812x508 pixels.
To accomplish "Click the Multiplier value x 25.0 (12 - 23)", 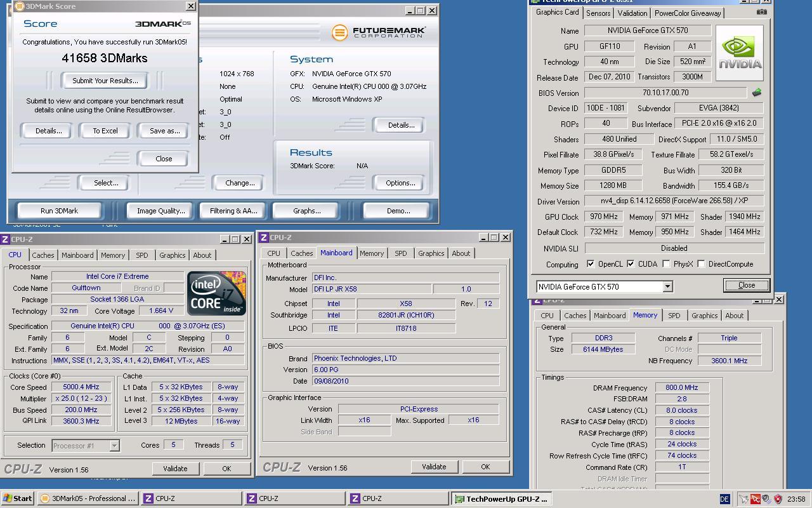I will [x=81, y=398].
